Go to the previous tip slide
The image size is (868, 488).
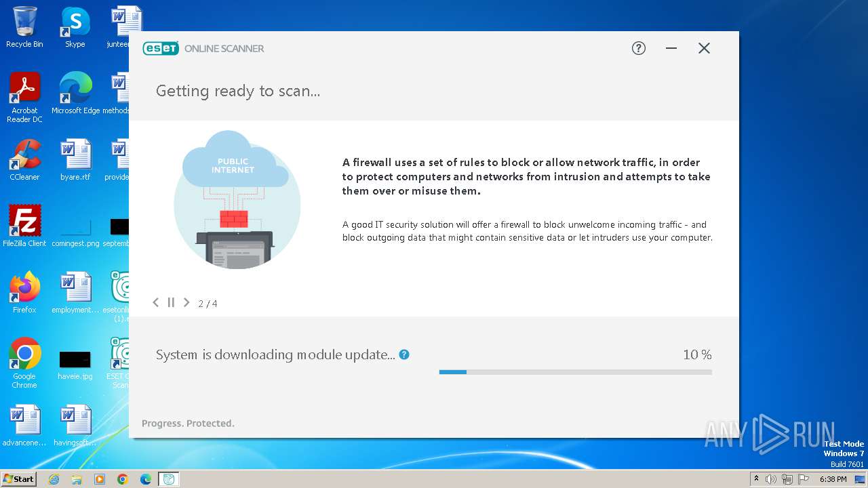point(156,303)
